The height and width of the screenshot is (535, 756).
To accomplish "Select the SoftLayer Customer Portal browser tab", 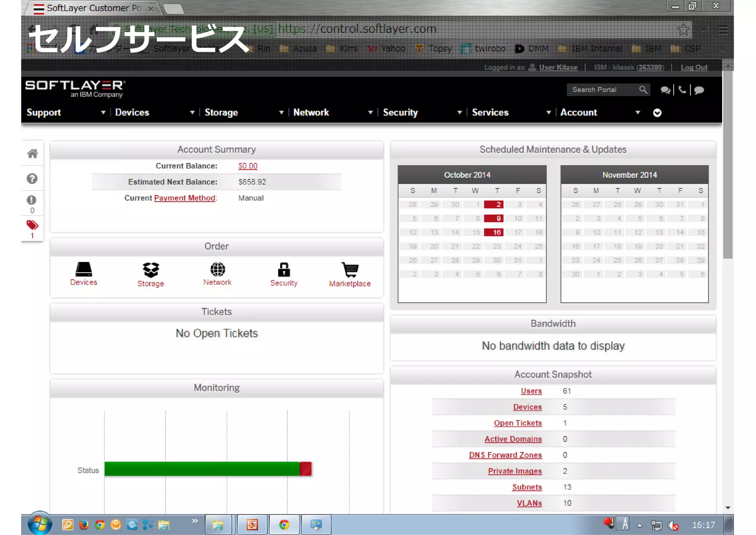I will [92, 8].
